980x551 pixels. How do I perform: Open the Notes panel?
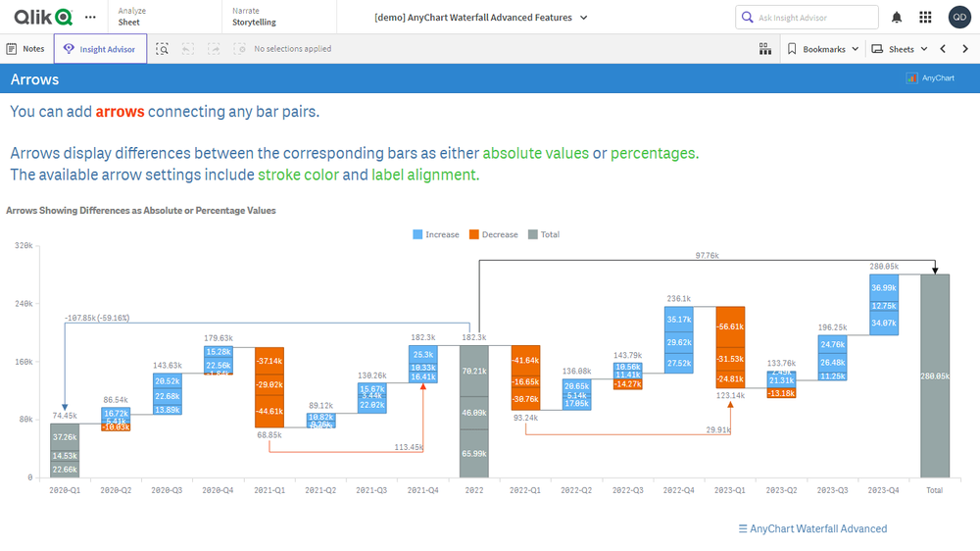coord(25,49)
